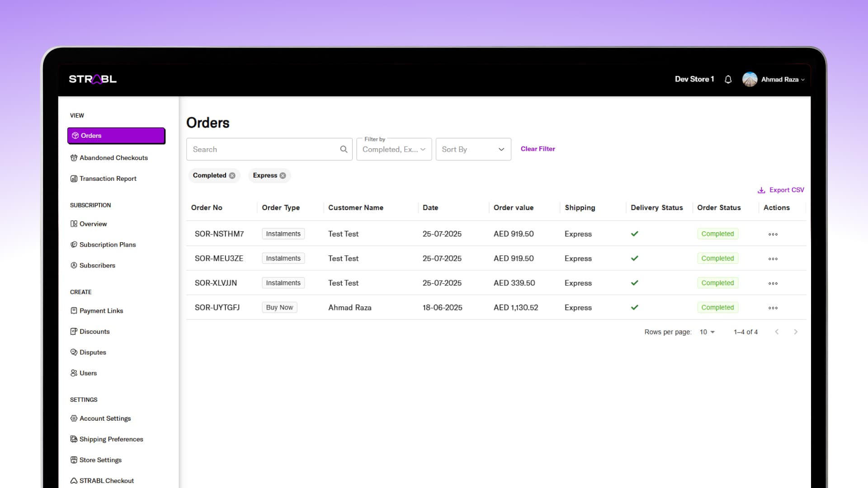
Task: Open the Sort By dropdown
Action: (473, 150)
